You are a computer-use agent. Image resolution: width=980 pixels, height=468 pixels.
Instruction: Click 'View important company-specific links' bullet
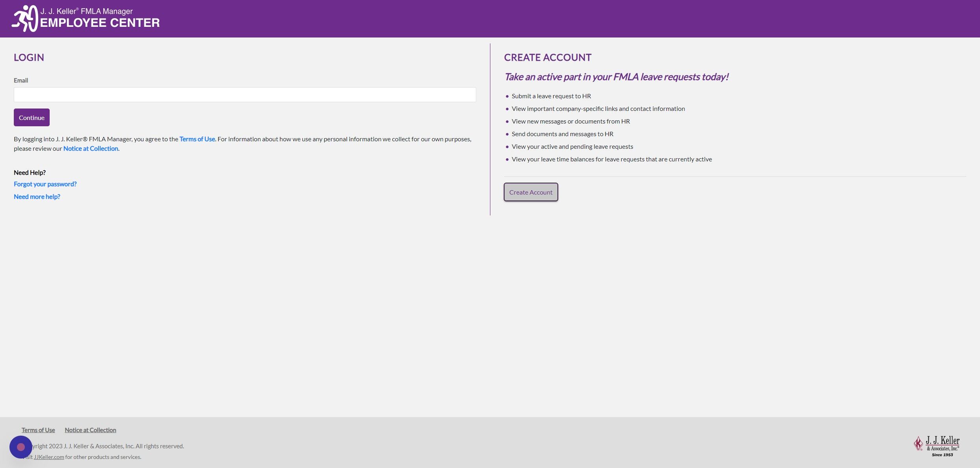598,109
